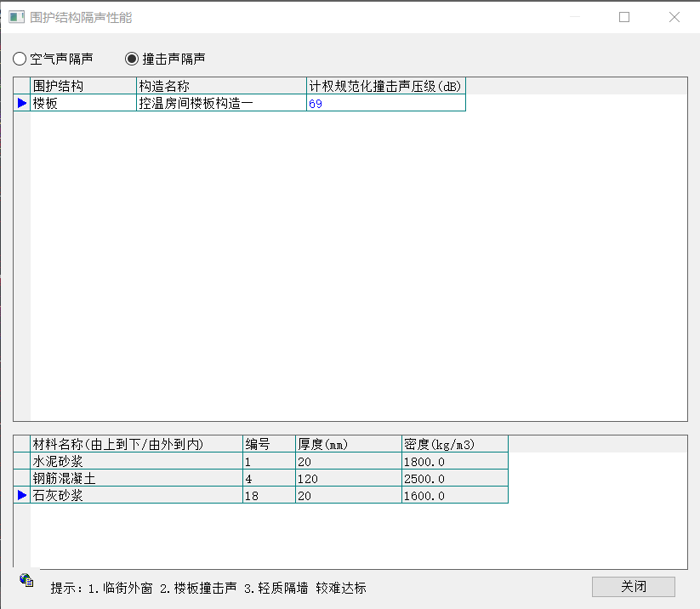This screenshot has width=700, height=609.
Task: Click the density value 1800.0
Action: point(454,461)
